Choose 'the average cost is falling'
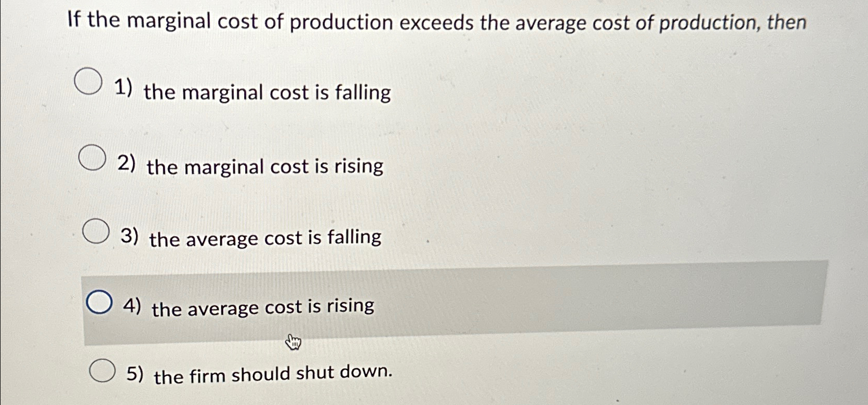The height and width of the screenshot is (405, 868). pos(264,238)
